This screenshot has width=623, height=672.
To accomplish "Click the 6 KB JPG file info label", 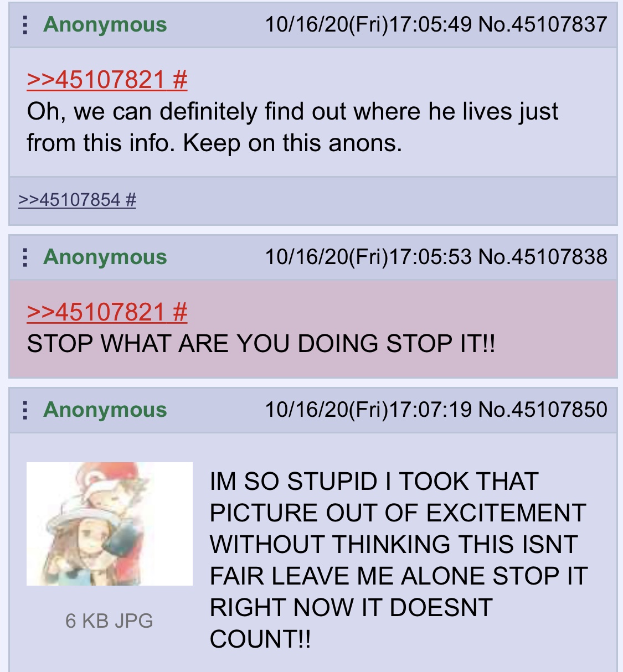I will point(109,621).
